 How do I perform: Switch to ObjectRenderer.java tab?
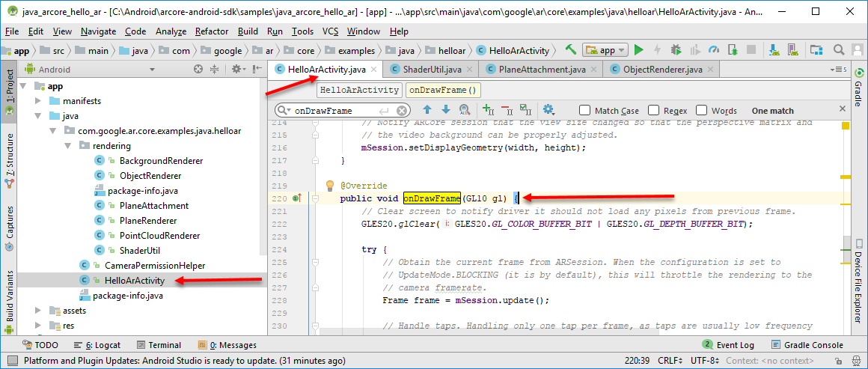(662, 70)
